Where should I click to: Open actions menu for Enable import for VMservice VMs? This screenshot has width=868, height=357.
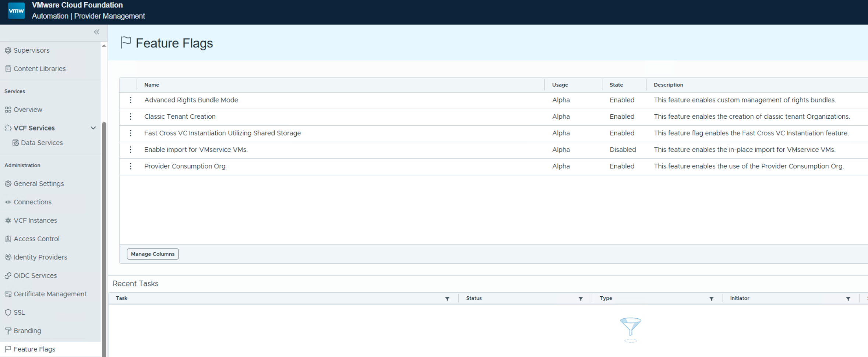point(130,150)
